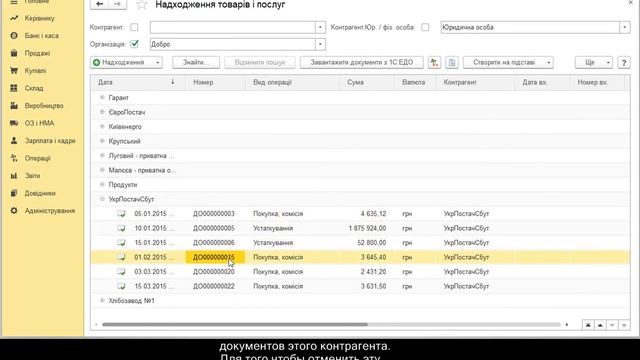Click the Зарплата і кадри person icon

[14, 141]
